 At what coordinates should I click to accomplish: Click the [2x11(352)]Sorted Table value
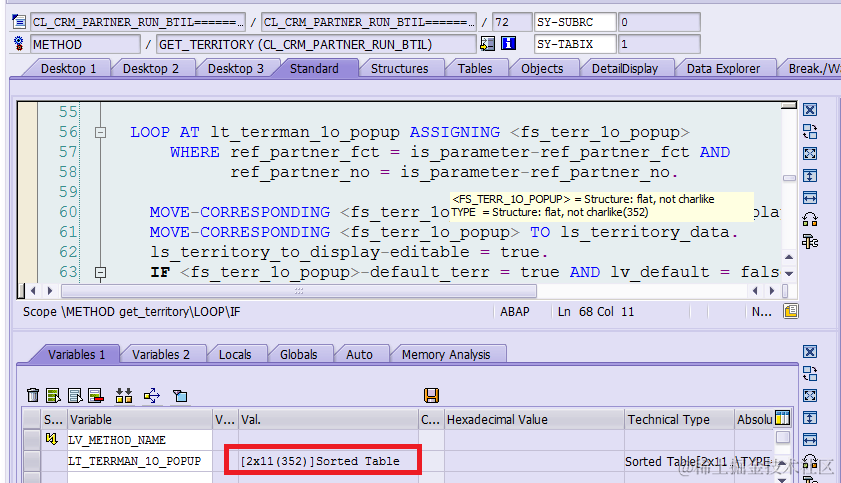click(x=320, y=461)
